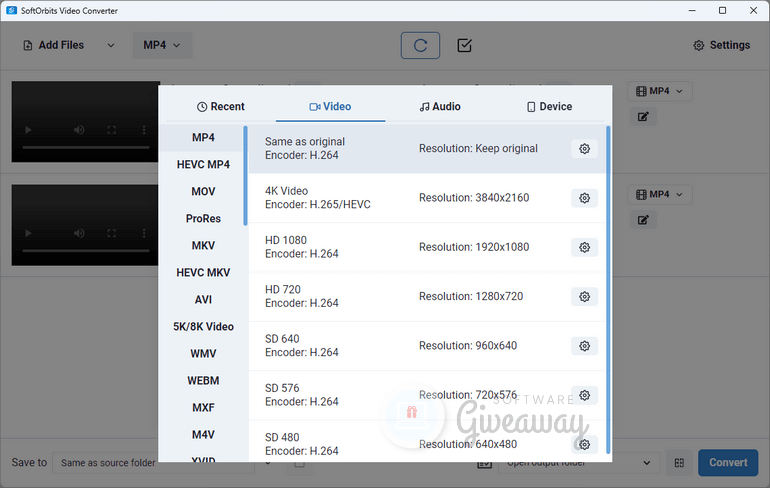The image size is (770, 488).
Task: Select WMV in the format list
Action: click(x=203, y=353)
